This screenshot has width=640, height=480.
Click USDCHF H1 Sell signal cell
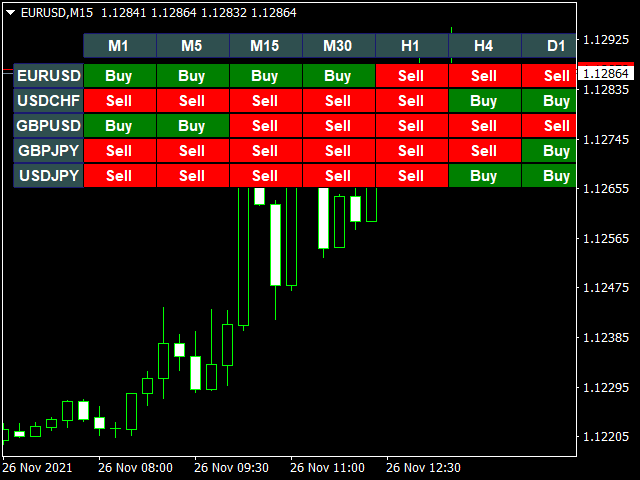[412, 100]
